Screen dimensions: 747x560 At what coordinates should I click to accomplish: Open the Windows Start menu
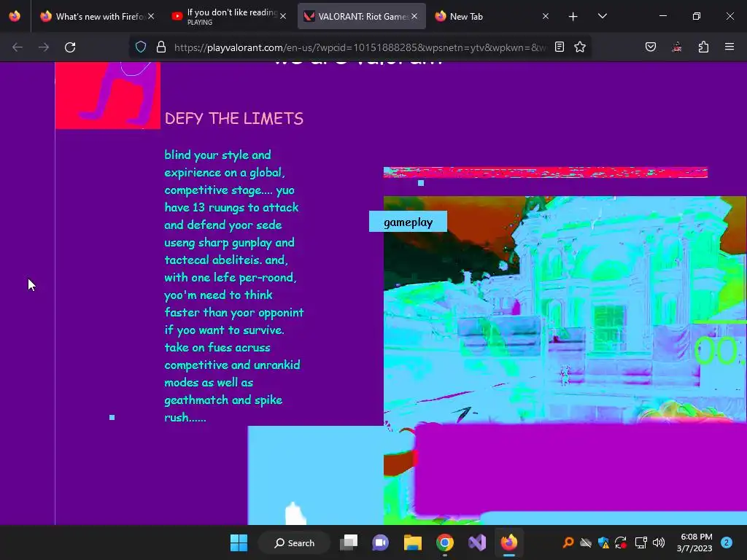239,542
